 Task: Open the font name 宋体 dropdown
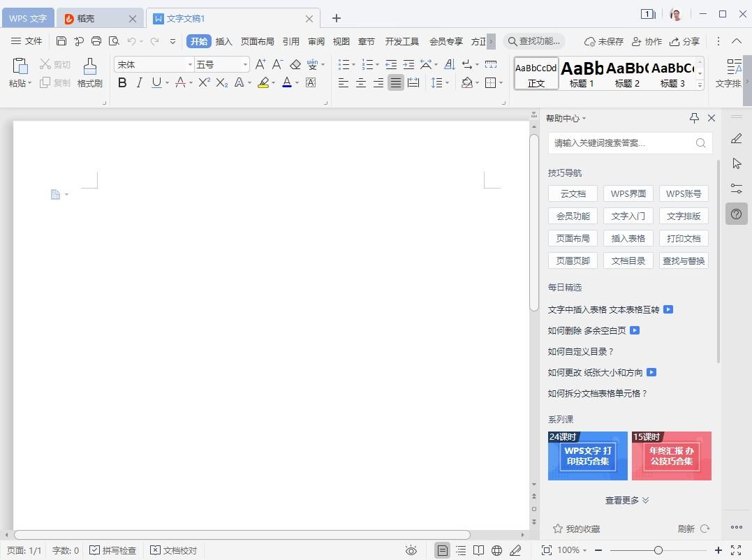click(x=190, y=64)
